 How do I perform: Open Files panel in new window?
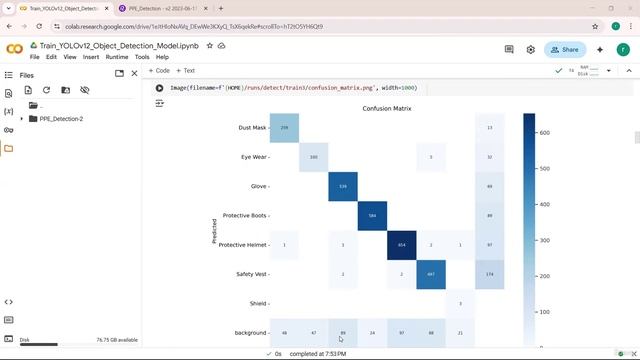[x=119, y=73]
